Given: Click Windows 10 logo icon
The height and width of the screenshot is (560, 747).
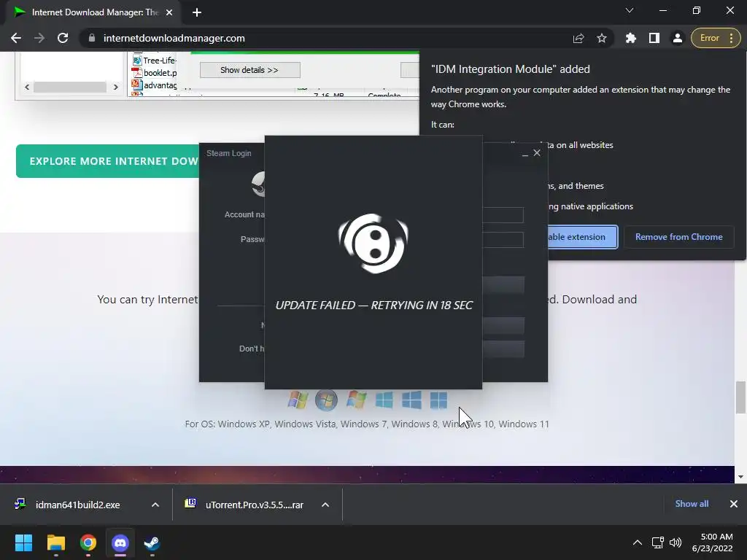Looking at the screenshot, I should [411, 400].
